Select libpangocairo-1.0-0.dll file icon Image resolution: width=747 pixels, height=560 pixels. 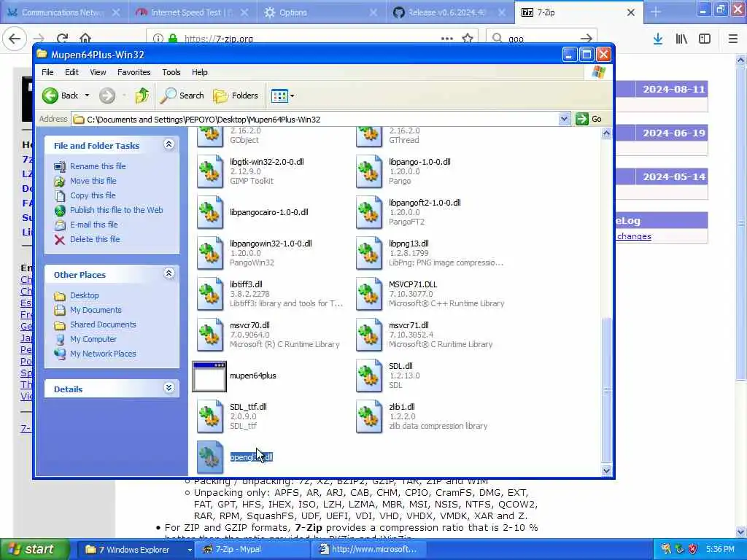coord(209,212)
